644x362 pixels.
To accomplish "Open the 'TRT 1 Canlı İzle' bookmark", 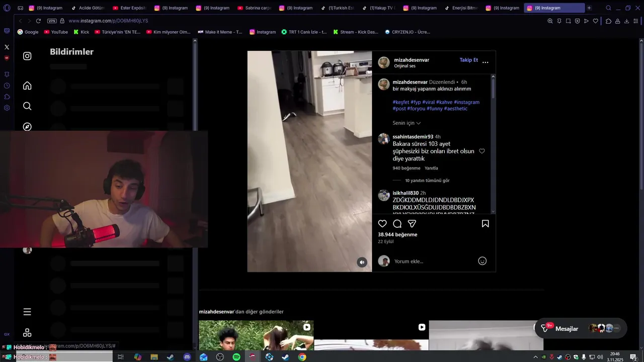I will 304,32.
